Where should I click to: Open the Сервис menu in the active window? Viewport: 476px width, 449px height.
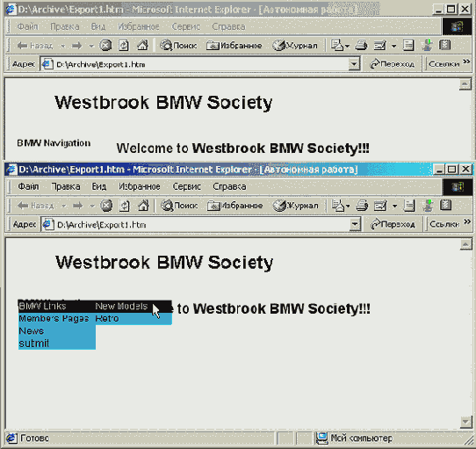click(186, 186)
